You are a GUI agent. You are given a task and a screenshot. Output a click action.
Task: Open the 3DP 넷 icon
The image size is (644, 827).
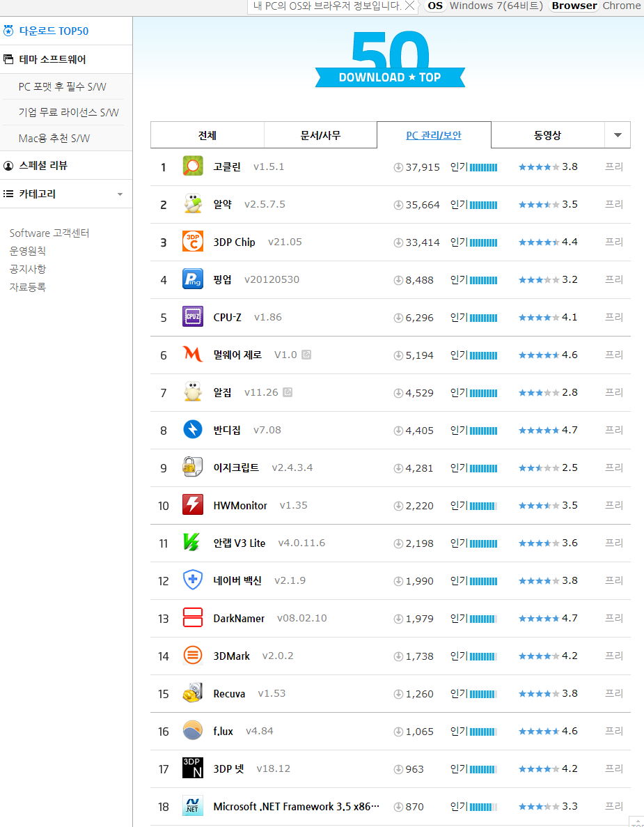(x=193, y=768)
